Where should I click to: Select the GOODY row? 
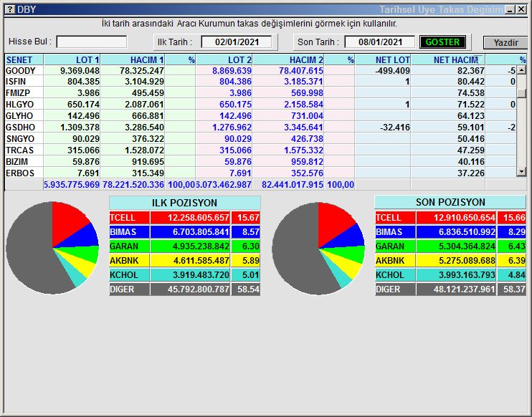pyautogui.click(x=260, y=71)
